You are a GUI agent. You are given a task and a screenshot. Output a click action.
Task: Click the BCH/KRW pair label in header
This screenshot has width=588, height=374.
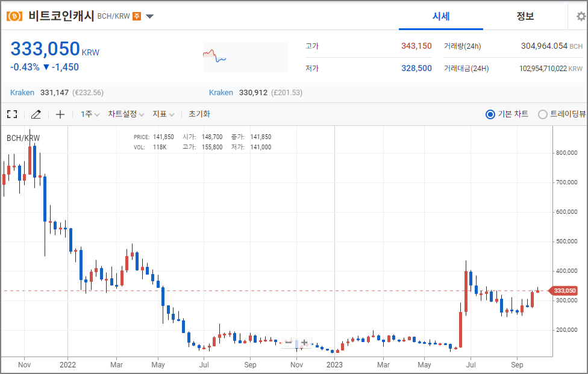tap(114, 16)
